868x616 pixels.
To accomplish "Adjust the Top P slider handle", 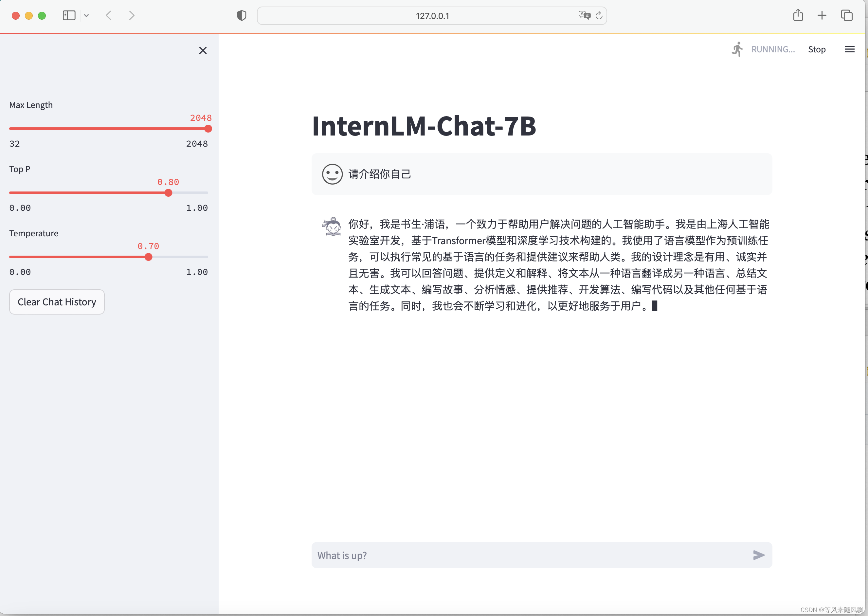I will (168, 193).
